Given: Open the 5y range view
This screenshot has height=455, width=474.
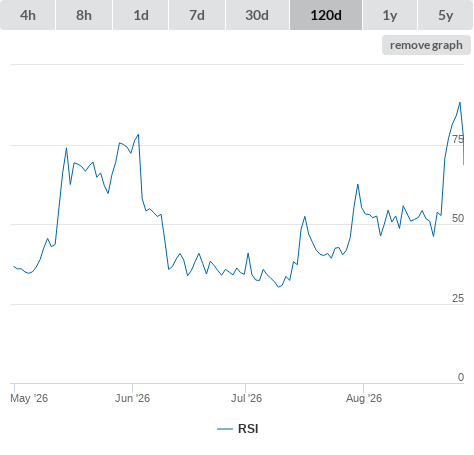Looking at the screenshot, I should click(x=445, y=15).
